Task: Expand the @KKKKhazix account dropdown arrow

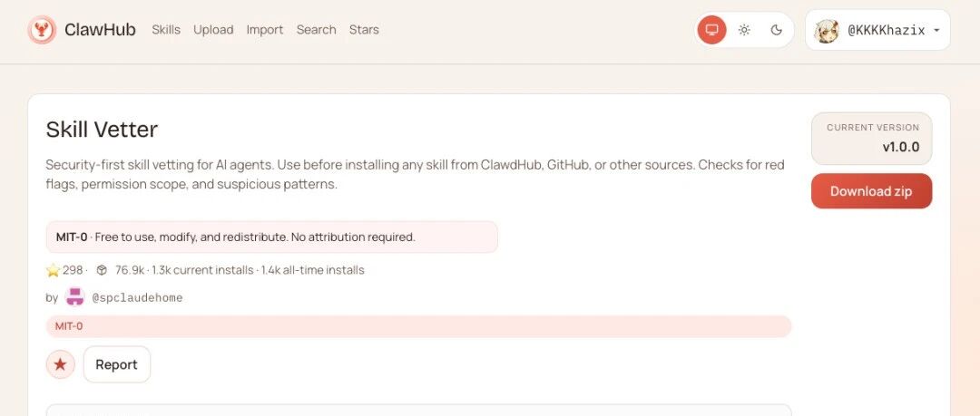Action: (936, 31)
